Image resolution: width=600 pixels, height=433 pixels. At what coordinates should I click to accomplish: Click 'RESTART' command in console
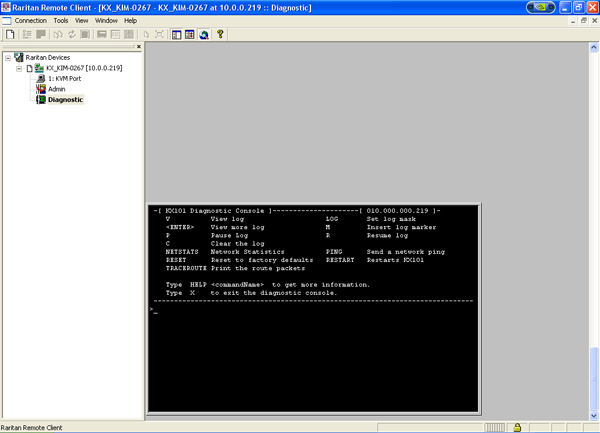click(x=340, y=260)
